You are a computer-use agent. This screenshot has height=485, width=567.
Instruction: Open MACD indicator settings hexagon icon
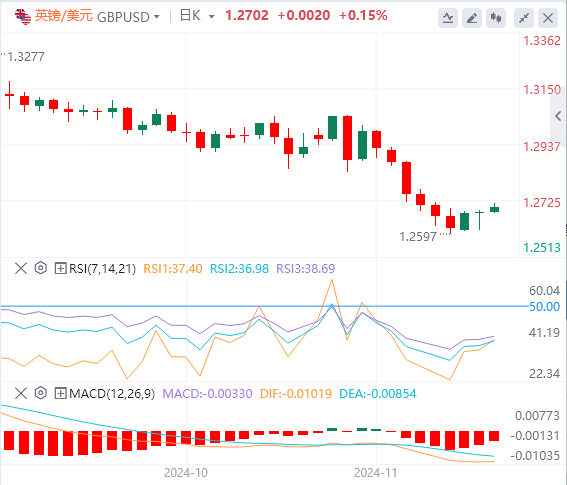pyautogui.click(x=41, y=393)
